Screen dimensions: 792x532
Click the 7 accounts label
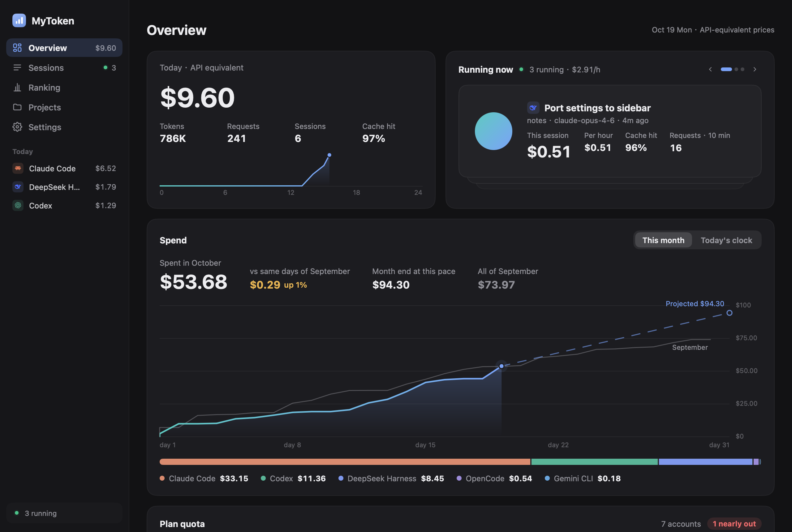681,524
